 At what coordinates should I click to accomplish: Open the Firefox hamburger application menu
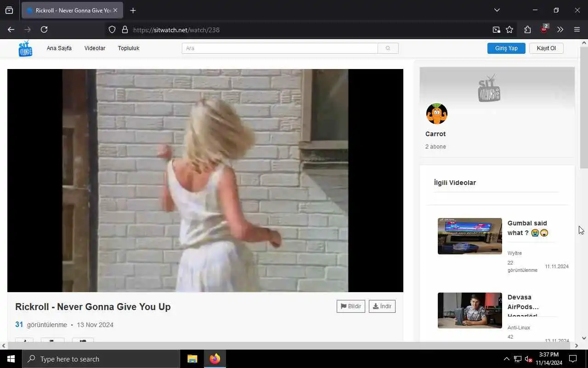[577, 29]
